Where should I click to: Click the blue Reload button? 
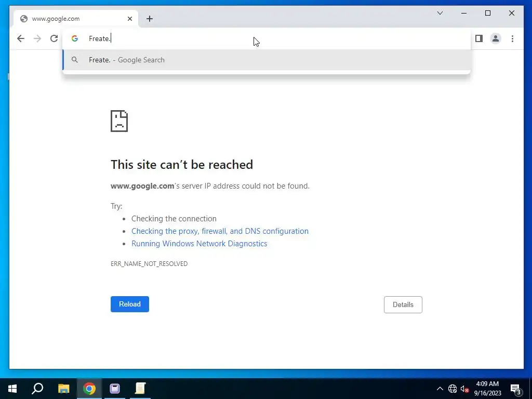click(129, 304)
